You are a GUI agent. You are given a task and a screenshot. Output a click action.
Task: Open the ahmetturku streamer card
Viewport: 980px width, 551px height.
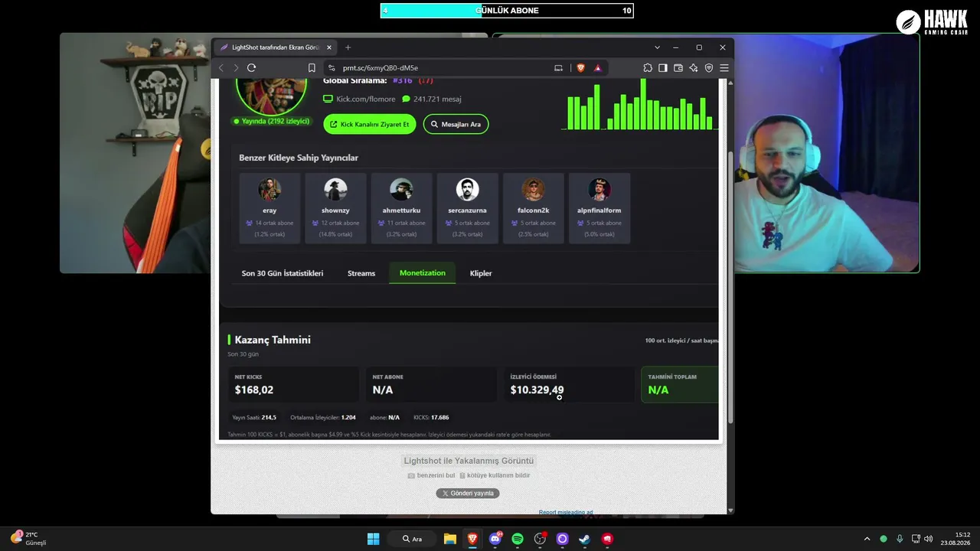pos(401,208)
